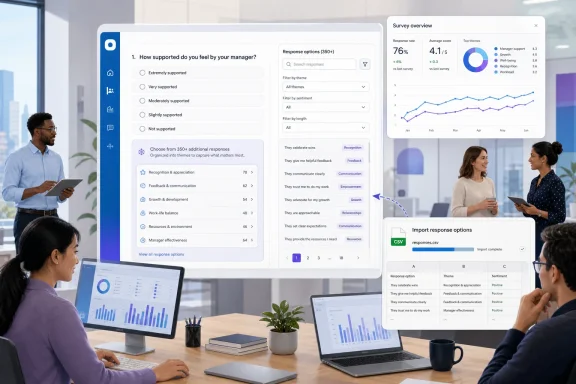Open the Filter by theme dropdown
The image size is (576, 384).
click(325, 87)
